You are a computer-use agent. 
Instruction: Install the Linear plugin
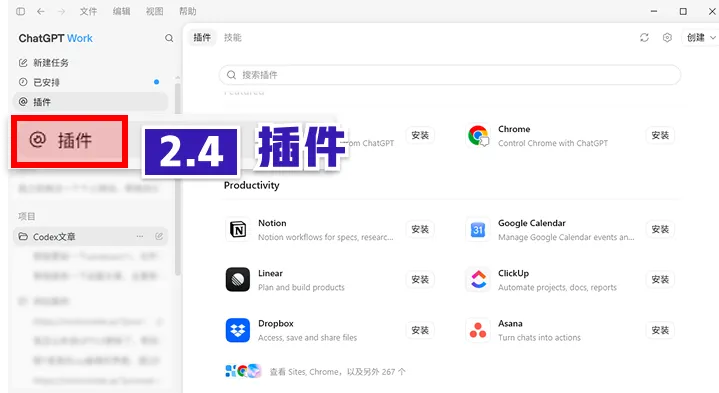(420, 279)
